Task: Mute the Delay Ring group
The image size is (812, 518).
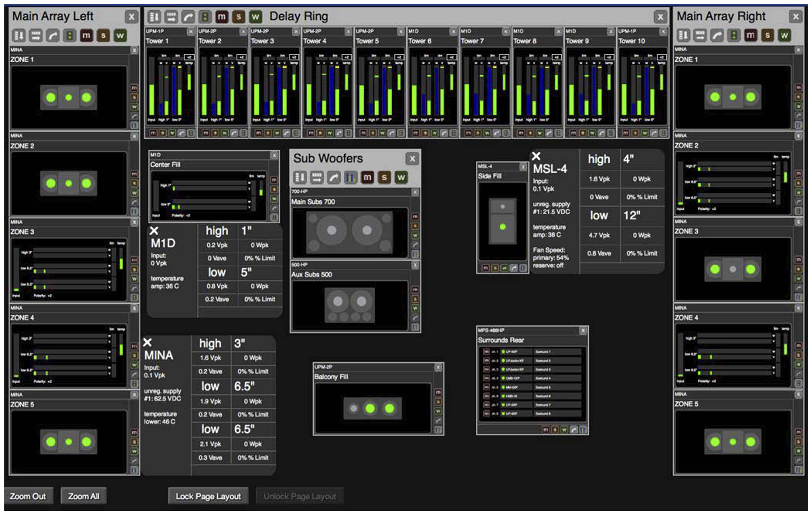Action: point(222,17)
